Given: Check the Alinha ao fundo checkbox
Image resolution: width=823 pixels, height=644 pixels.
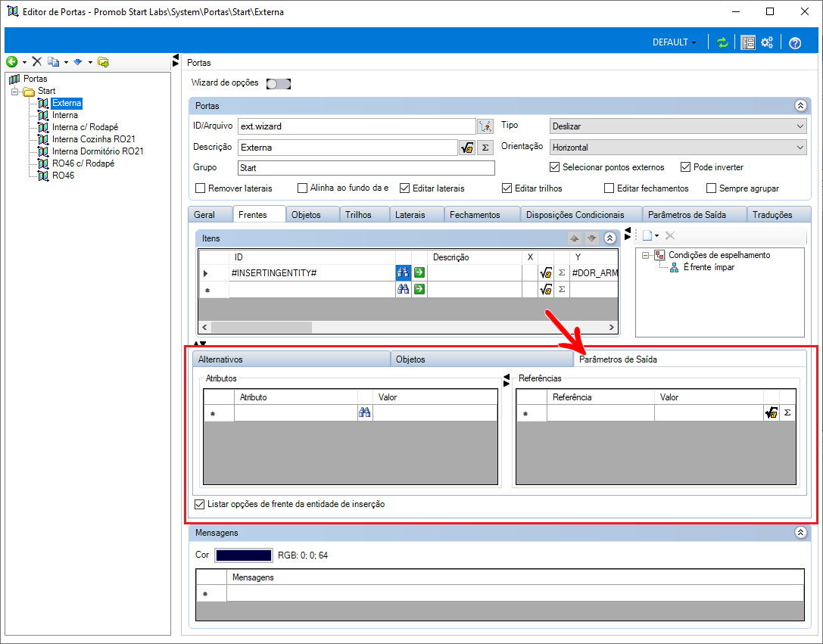Looking at the screenshot, I should pyautogui.click(x=302, y=188).
